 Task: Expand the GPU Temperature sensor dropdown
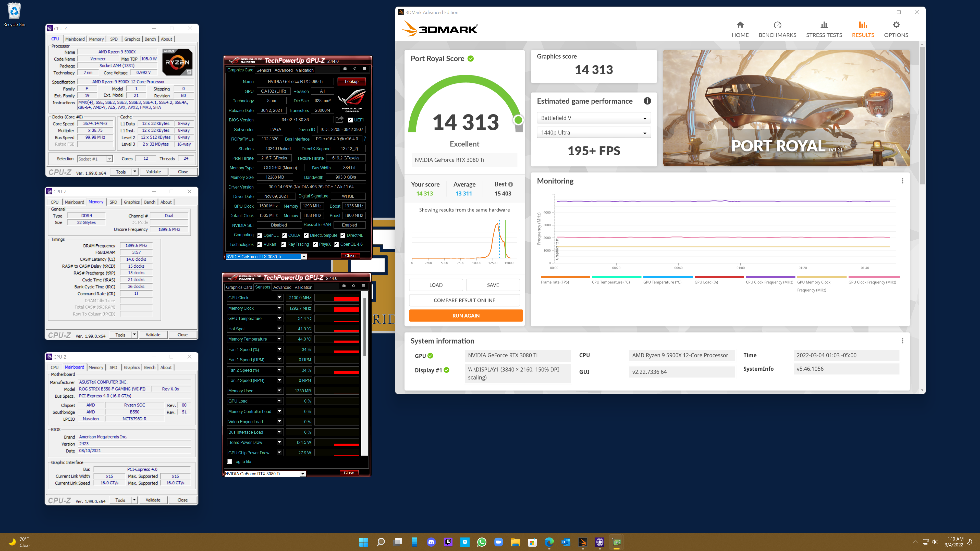[x=279, y=318]
